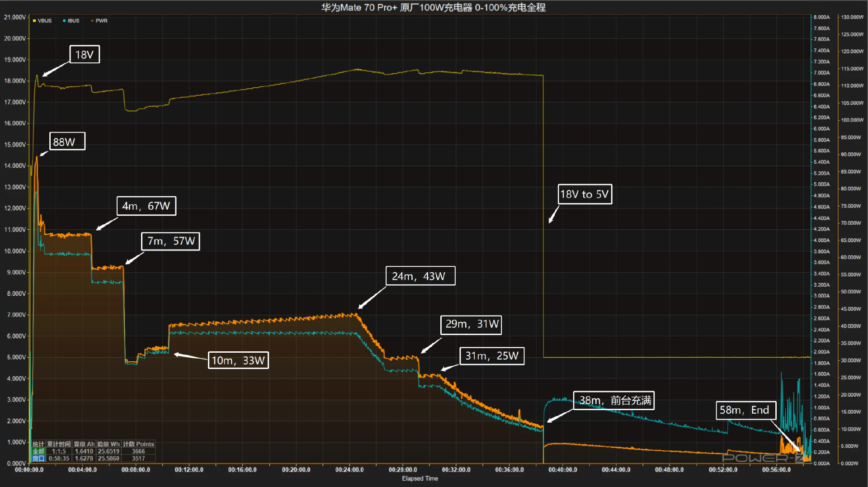
Task: Select the green 全部 row label in stats table
Action: [x=38, y=451]
